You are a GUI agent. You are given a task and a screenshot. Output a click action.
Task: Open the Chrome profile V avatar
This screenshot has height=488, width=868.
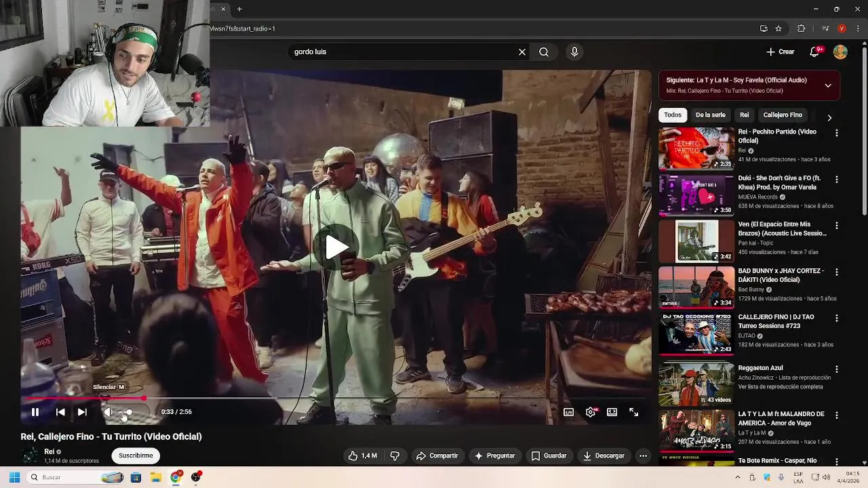point(842,28)
